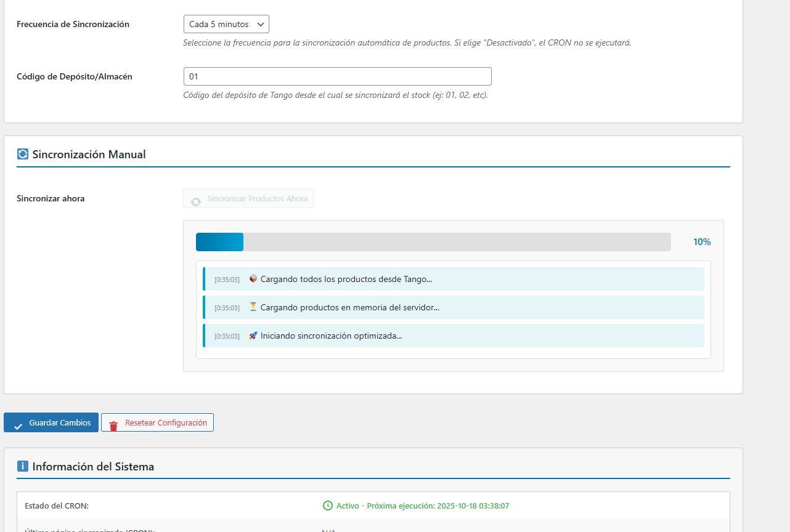Image resolution: width=790 pixels, height=532 pixels.
Task: Click the 10% progress percentage label
Action: pos(702,242)
